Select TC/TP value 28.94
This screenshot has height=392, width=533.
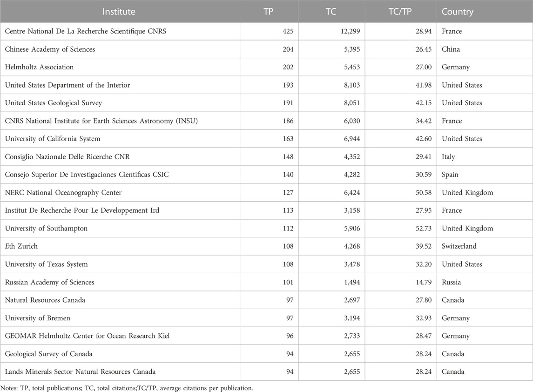424,31
